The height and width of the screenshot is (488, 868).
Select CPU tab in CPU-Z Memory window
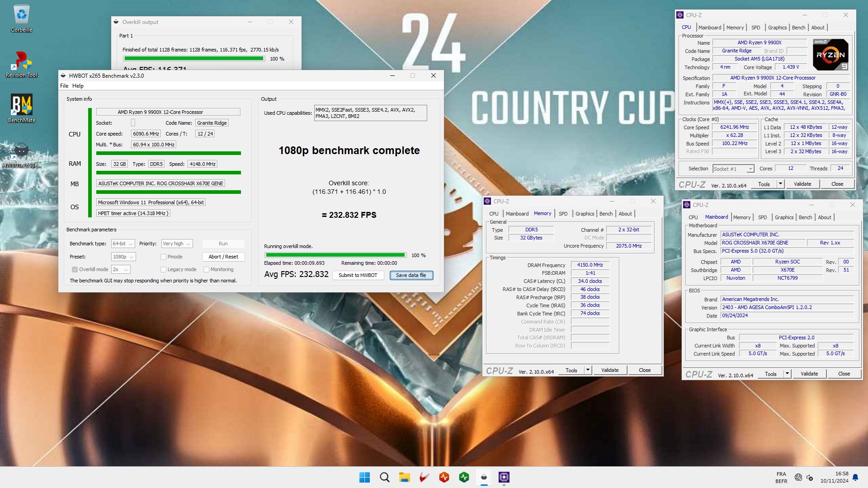[494, 214]
